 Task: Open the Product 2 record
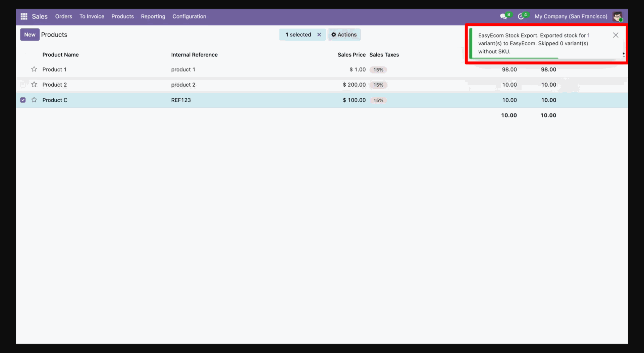pyautogui.click(x=54, y=85)
